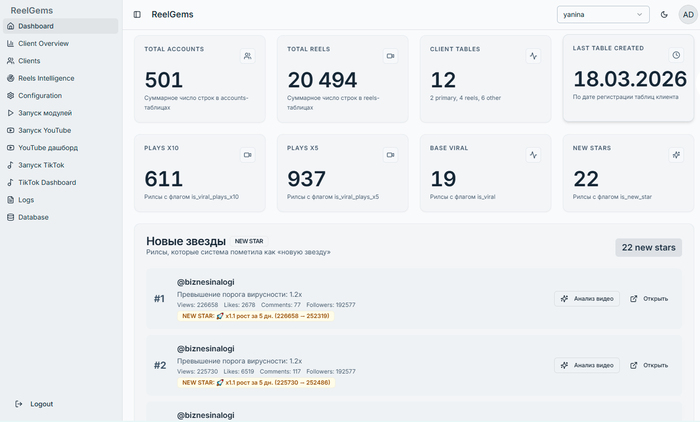Viewport: 700px width, 422px height.
Task: Click the TikTok Dashboard note icon
Action: point(11,183)
